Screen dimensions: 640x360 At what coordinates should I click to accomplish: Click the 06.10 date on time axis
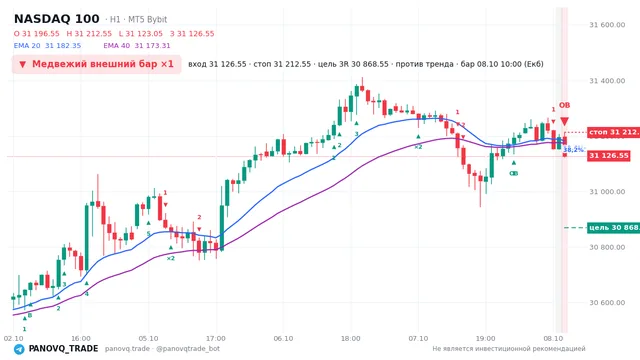tap(283, 339)
